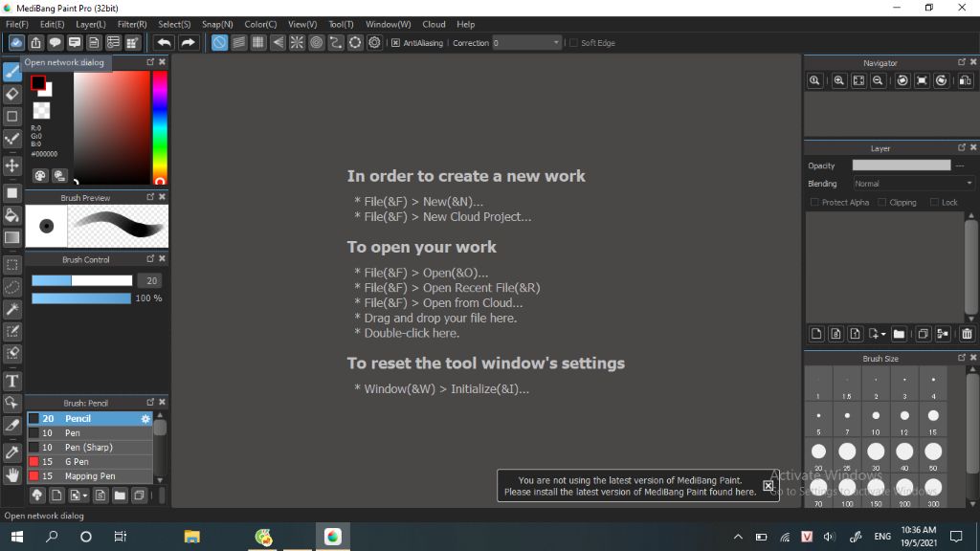The height and width of the screenshot is (551, 980).
Task: Open the Edit menu
Action: [x=52, y=24]
